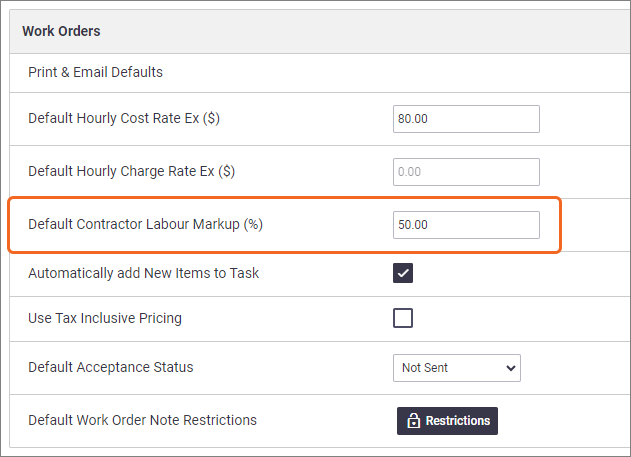This screenshot has height=457, width=631.
Task: Click the 'Default Work Order Note Restrictions' label
Action: coord(142,420)
